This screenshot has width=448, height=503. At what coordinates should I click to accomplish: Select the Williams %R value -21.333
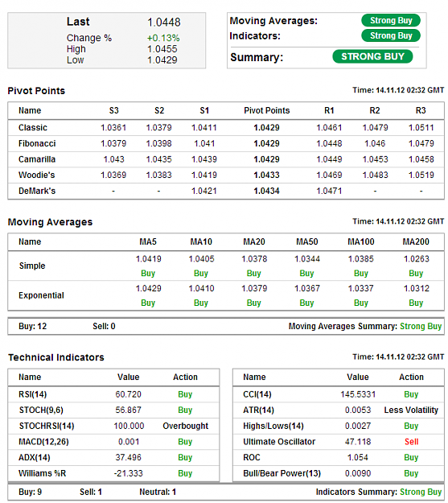tap(128, 473)
